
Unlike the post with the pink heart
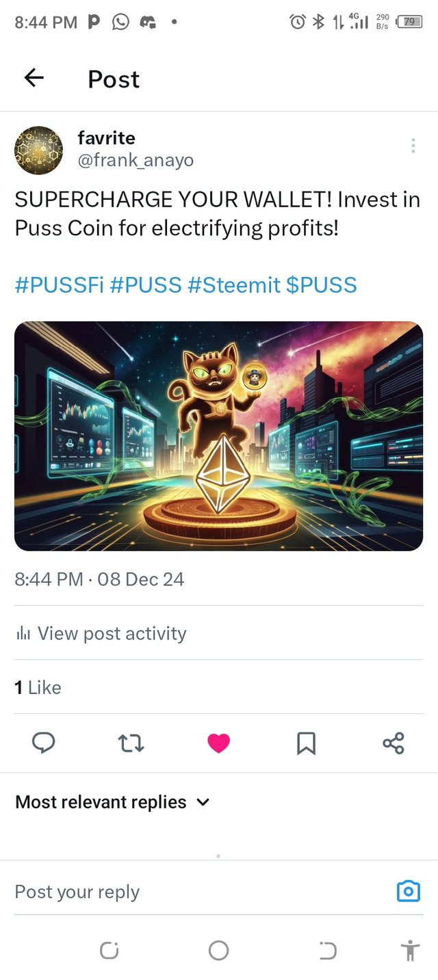218,743
